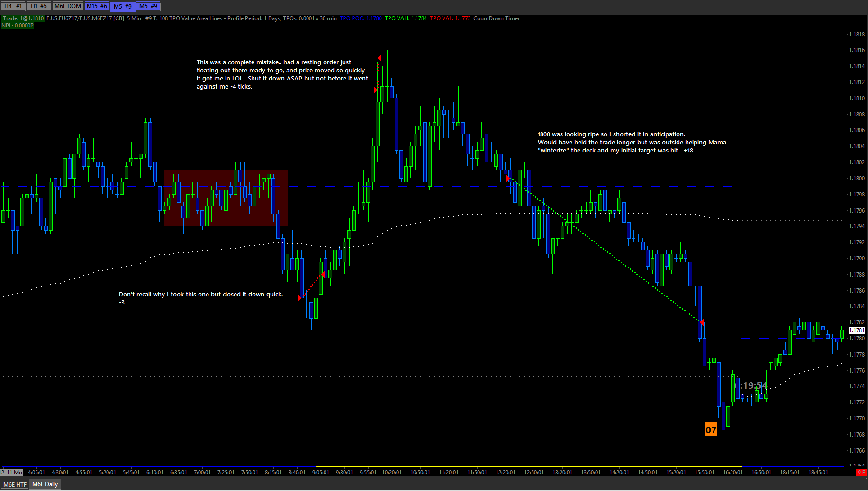Image resolution: width=868 pixels, height=491 pixels.
Task: Click the 1.1810 price on the scale
Action: (857, 98)
